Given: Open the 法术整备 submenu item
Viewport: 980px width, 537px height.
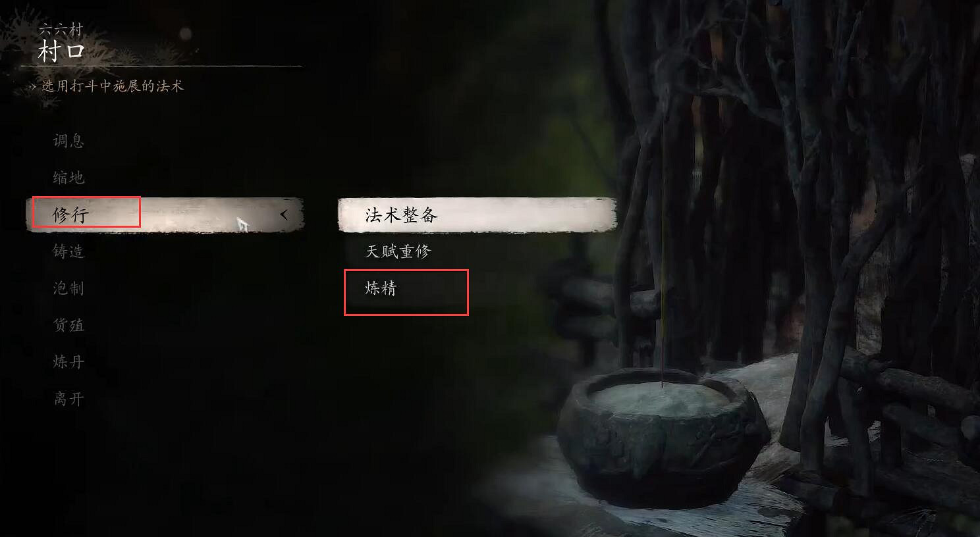Looking at the screenshot, I should click(477, 215).
